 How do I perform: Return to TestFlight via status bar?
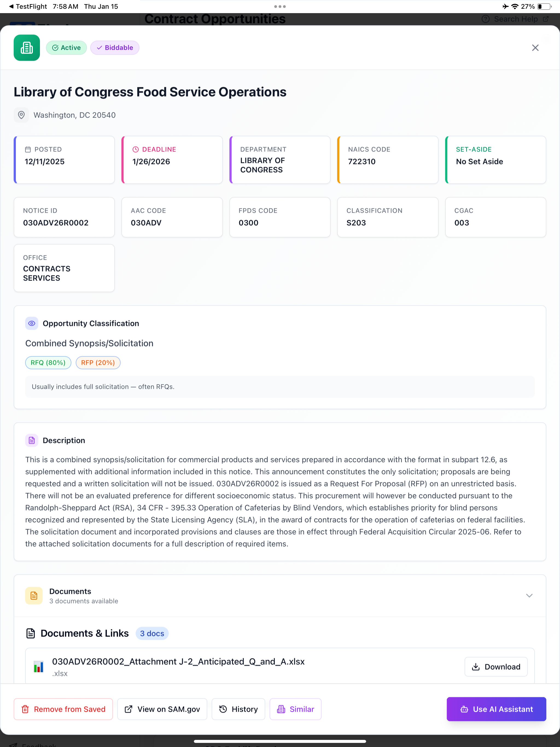point(28,6)
